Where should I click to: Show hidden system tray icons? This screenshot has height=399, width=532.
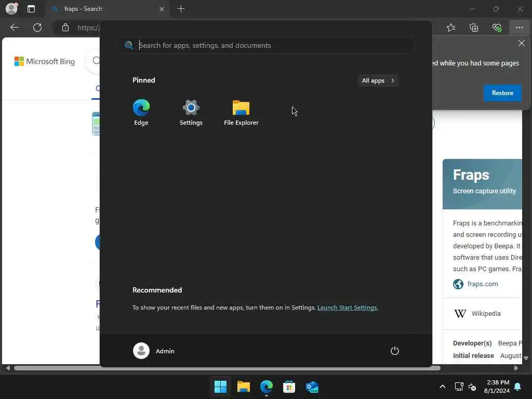[x=443, y=387]
